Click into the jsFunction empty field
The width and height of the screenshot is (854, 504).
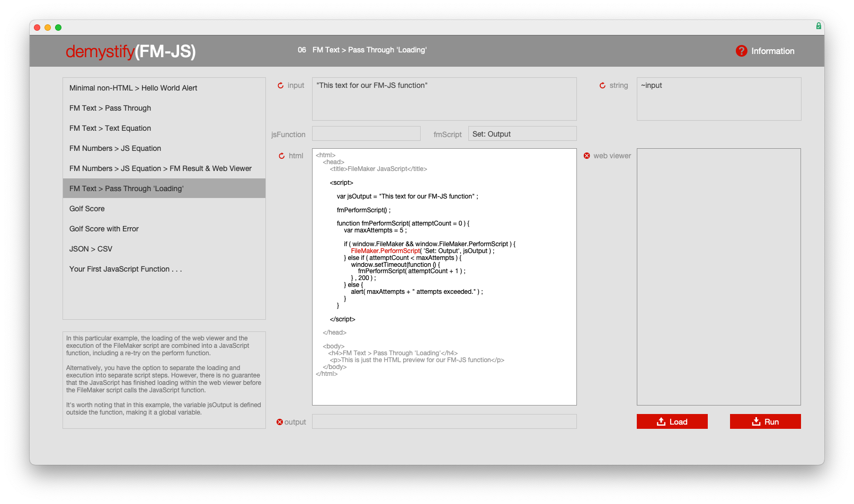366,133
